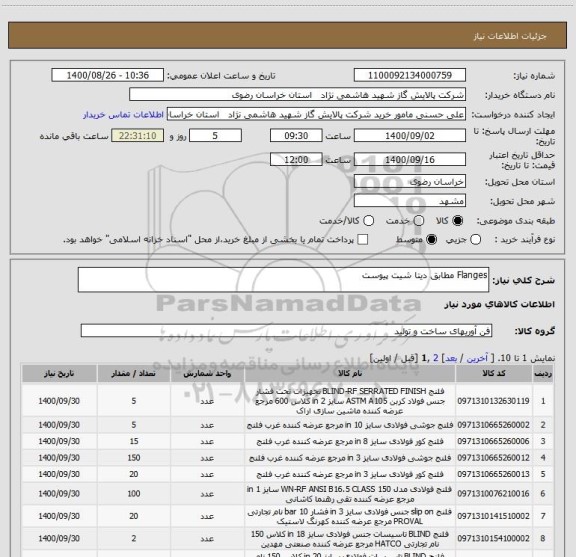Screen dimensions: 576x557
Task: Click the 10 in welded steel flange name
Action: (350, 425)
